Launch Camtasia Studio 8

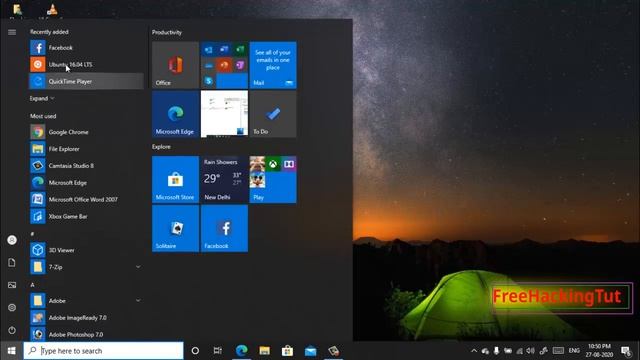coord(86,165)
